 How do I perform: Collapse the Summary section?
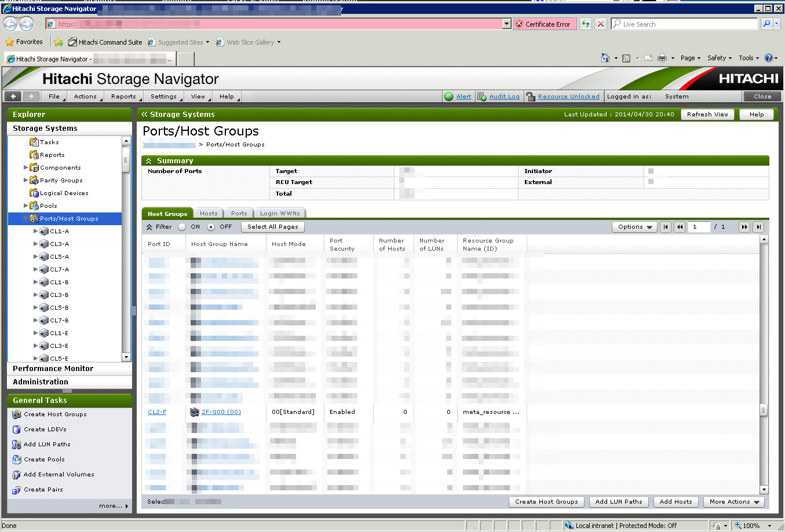(x=149, y=161)
